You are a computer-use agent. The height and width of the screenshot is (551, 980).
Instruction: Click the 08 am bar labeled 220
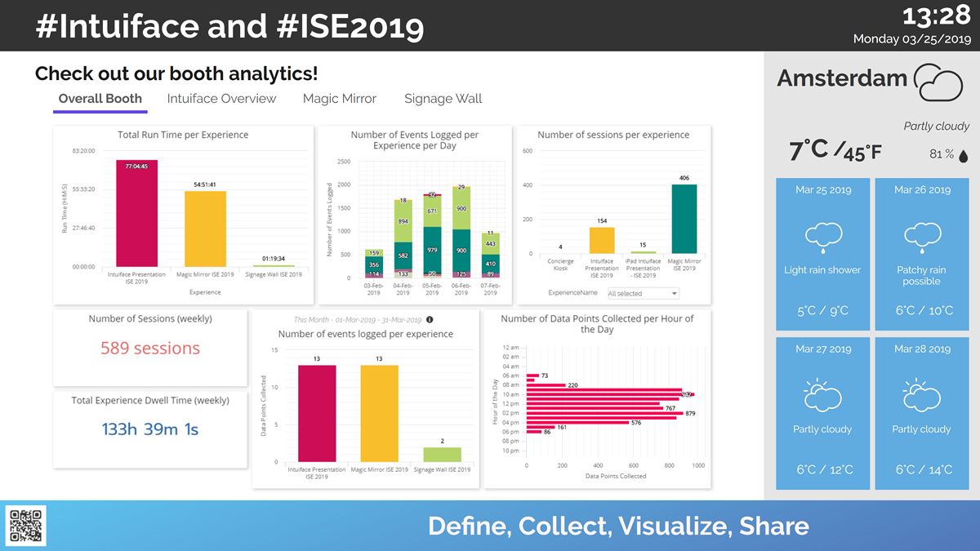[x=545, y=384]
